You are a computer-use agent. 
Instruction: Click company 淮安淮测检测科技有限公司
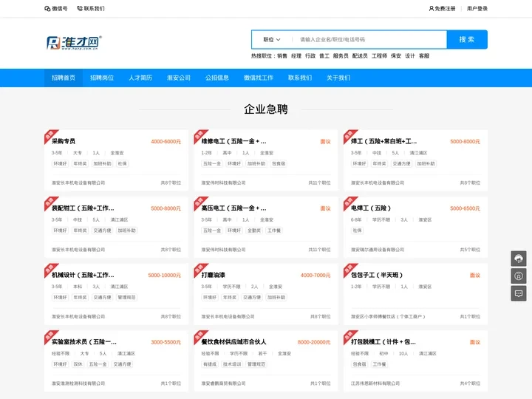point(78,383)
